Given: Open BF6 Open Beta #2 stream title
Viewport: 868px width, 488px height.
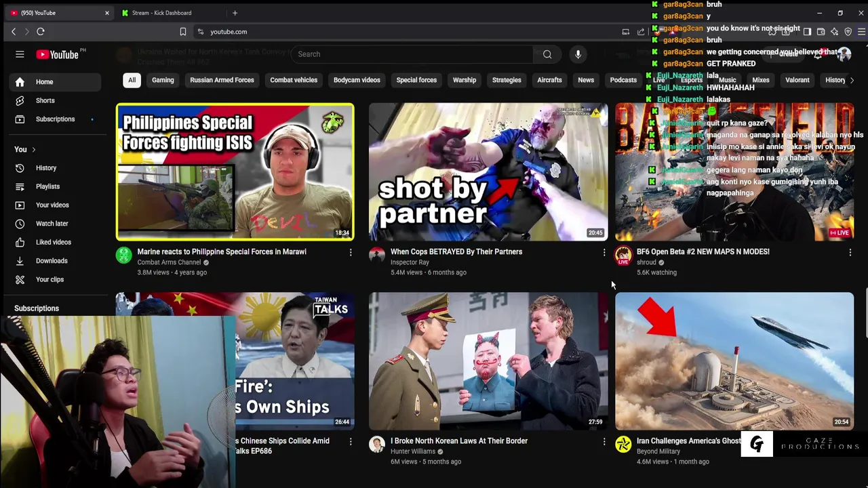Looking at the screenshot, I should 703,251.
